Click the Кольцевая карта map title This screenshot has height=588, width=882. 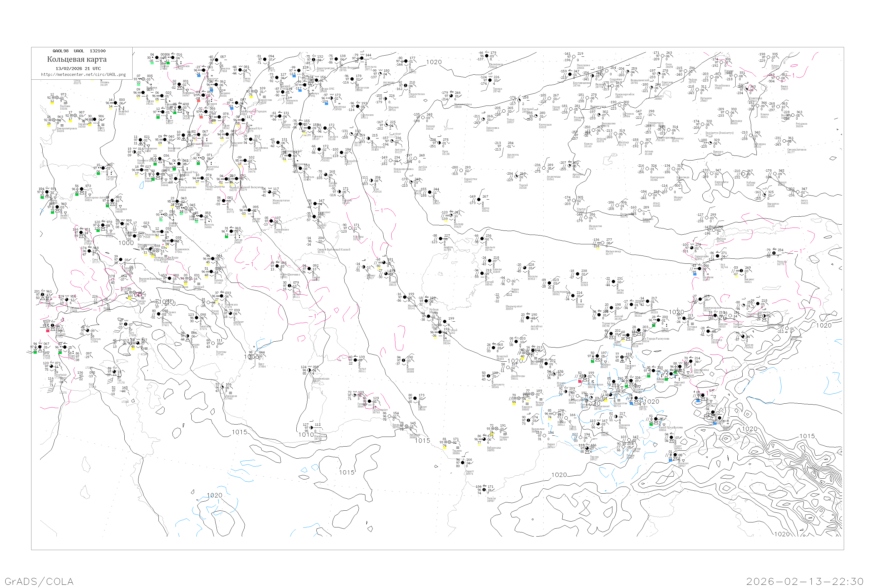[77, 59]
